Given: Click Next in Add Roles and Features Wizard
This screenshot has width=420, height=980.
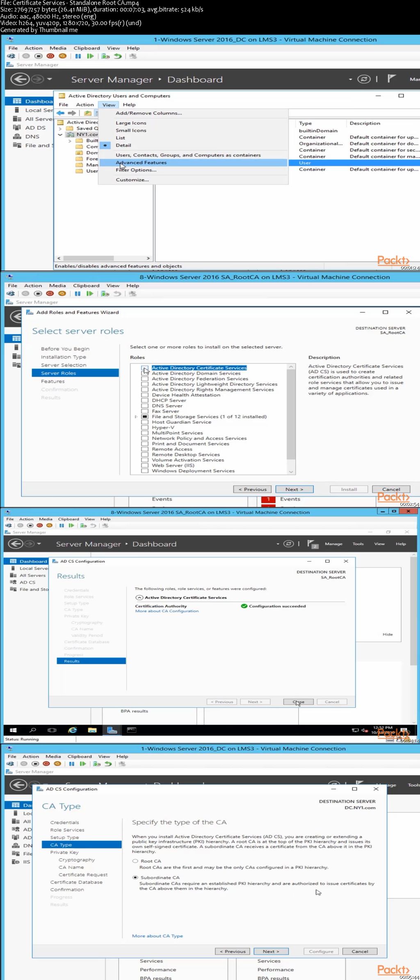Looking at the screenshot, I should pos(294,489).
